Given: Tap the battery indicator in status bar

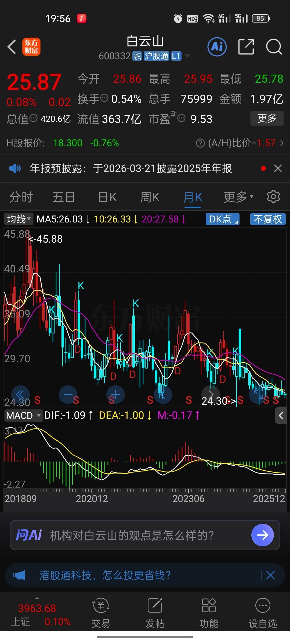Looking at the screenshot, I should pyautogui.click(x=261, y=18).
